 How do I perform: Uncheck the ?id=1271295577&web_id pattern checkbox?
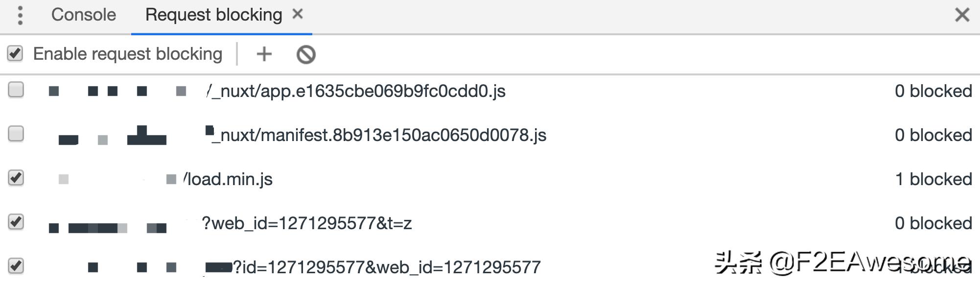(16, 266)
